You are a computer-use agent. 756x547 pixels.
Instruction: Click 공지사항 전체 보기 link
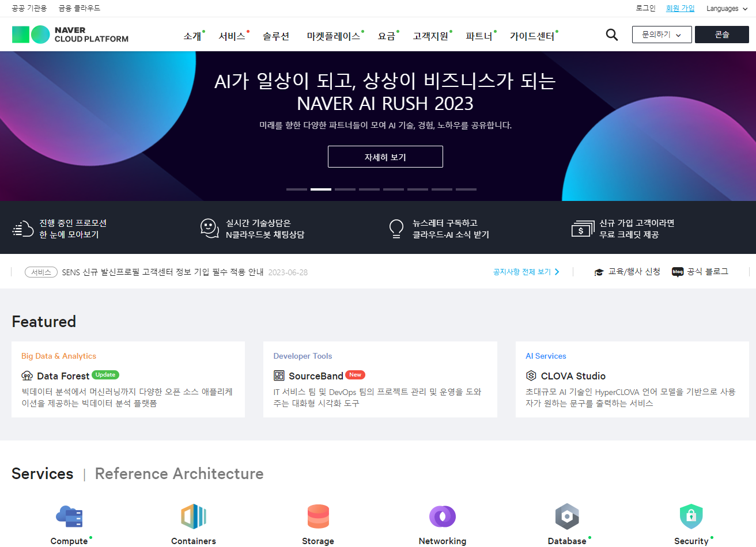click(x=522, y=272)
